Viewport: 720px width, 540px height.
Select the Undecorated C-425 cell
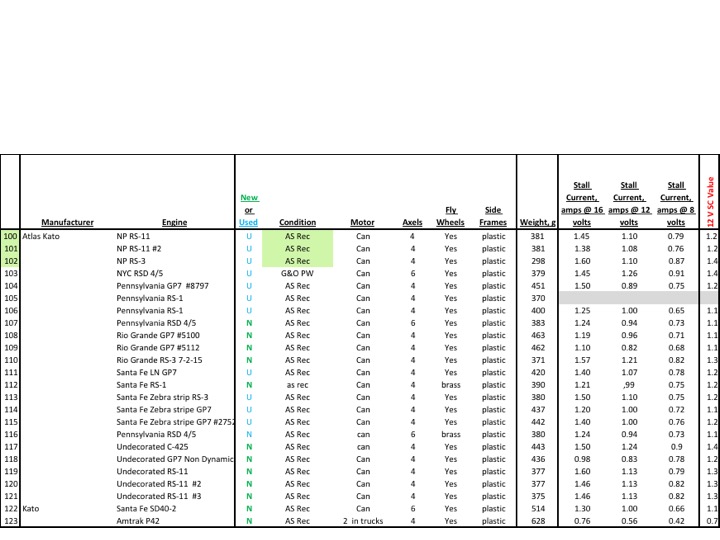point(152,447)
